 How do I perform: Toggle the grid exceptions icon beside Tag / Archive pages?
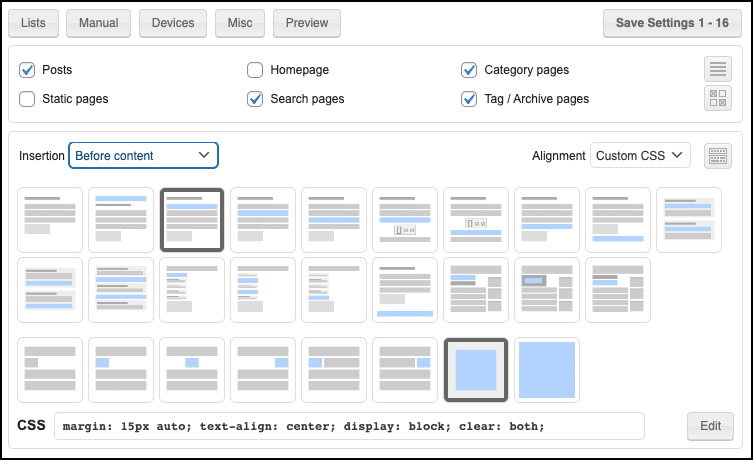tap(718, 98)
